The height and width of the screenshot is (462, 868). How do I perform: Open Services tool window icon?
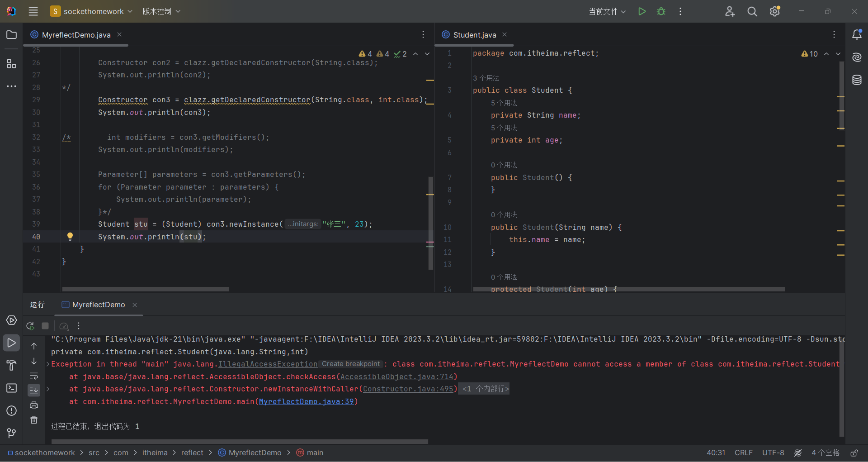click(x=12, y=320)
